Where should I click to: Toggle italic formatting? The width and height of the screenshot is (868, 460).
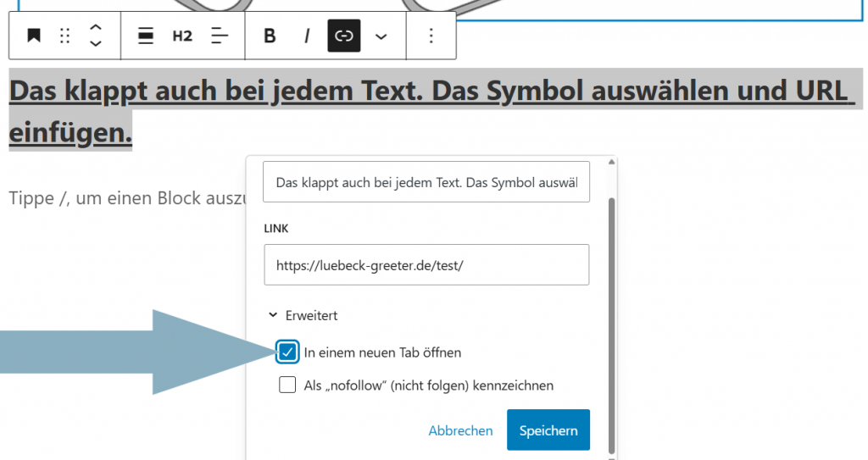click(307, 36)
